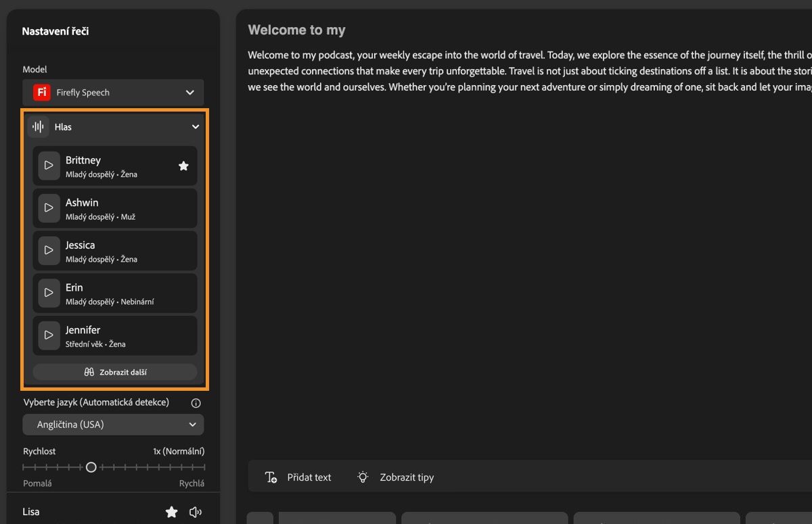812x524 pixels.
Task: Toggle the favorite star on Brittney
Action: point(183,166)
